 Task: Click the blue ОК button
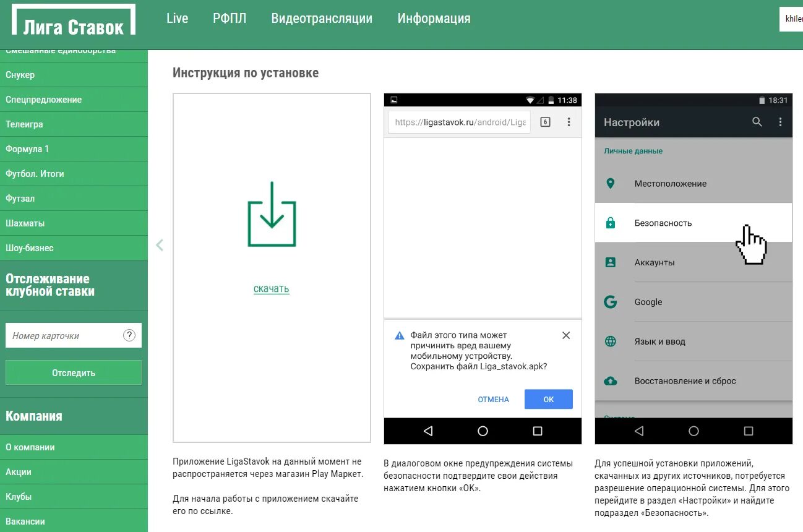(x=549, y=399)
